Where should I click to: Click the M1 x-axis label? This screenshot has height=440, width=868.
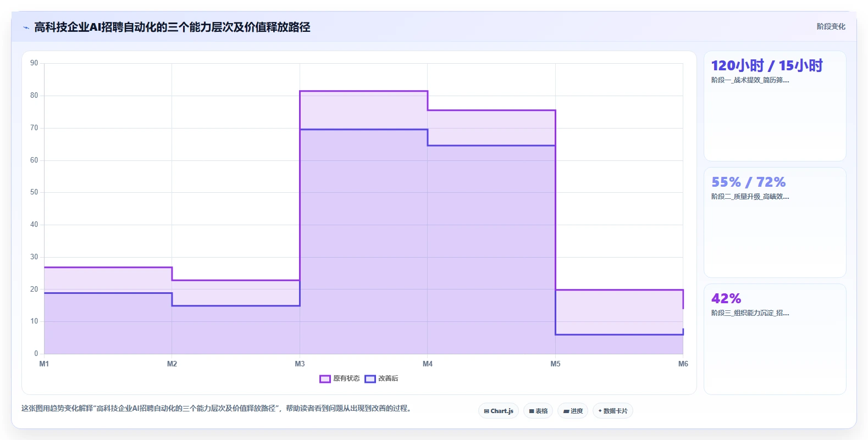pos(44,364)
